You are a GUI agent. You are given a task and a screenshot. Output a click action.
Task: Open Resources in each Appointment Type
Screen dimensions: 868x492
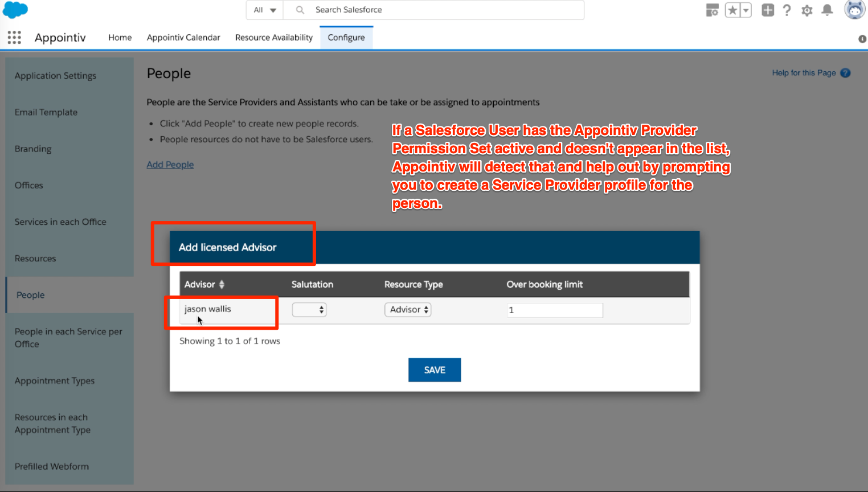coord(69,424)
